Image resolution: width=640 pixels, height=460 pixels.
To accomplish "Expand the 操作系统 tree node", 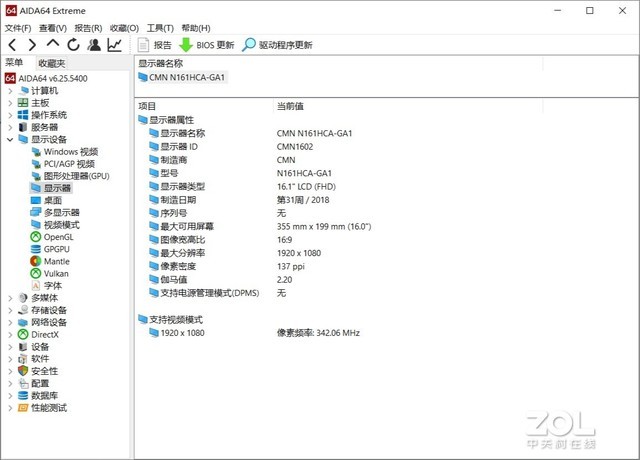I will pos(10,115).
